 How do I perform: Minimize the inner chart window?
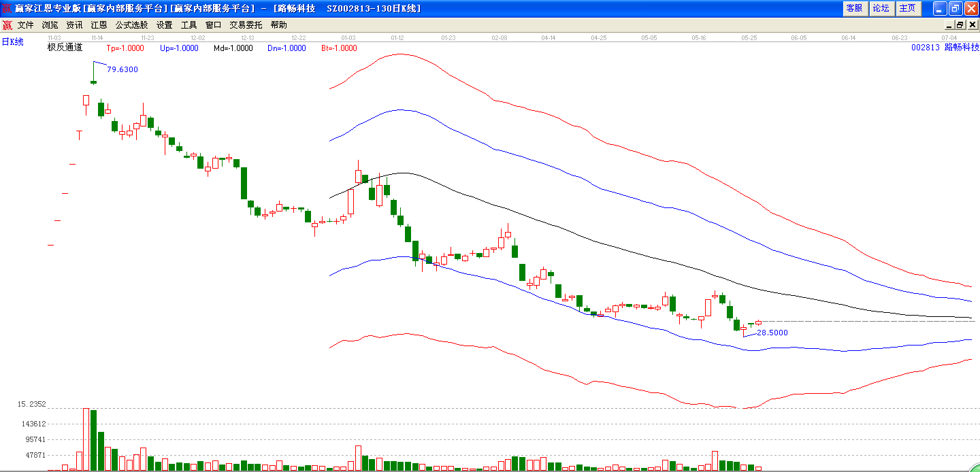(949, 25)
